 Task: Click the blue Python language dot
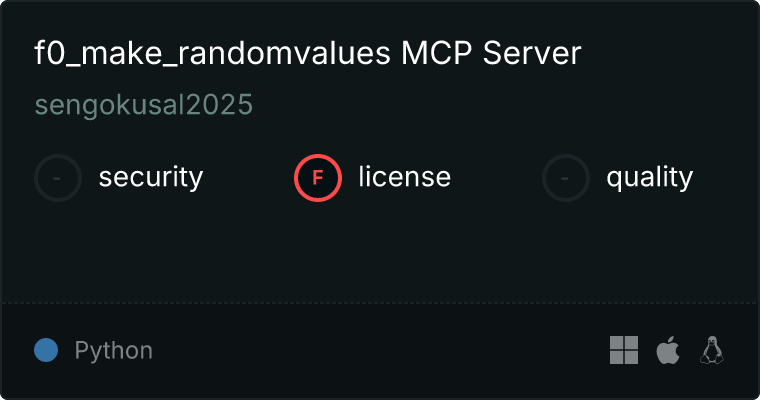click(46, 350)
